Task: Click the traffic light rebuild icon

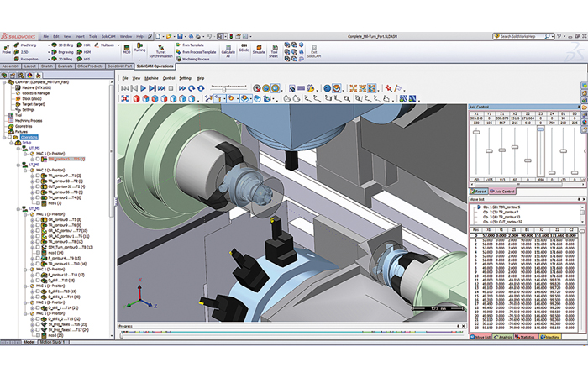Action: (231, 36)
